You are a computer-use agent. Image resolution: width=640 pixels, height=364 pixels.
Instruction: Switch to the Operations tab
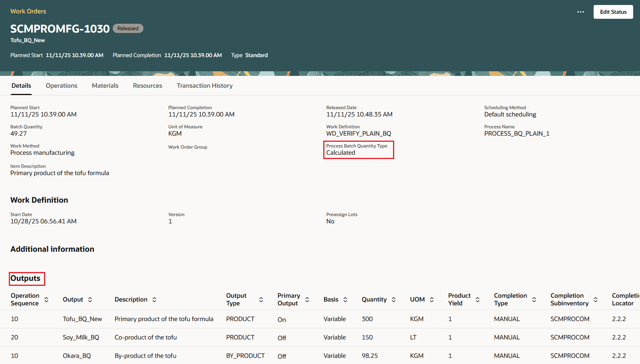(x=61, y=85)
